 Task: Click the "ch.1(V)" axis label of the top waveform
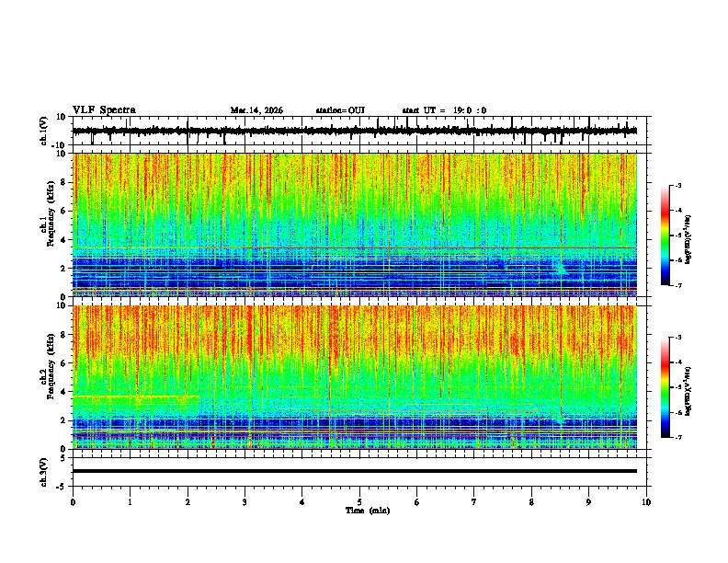43,131
